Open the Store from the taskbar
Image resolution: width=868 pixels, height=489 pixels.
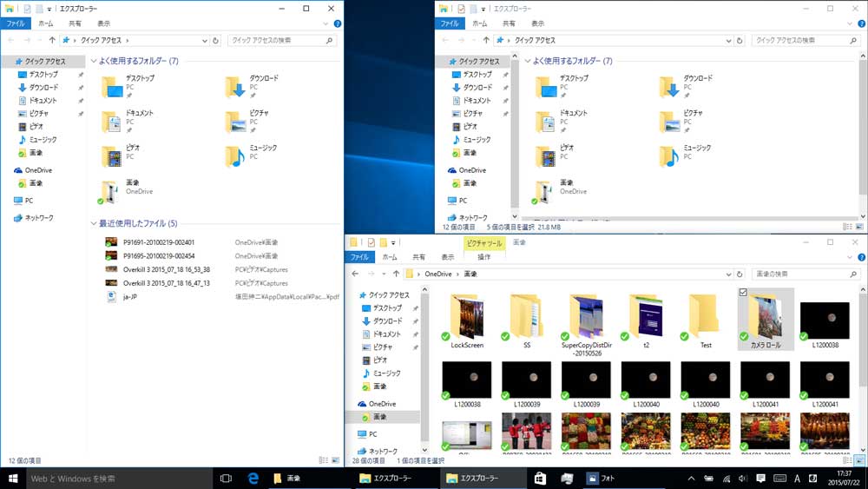pyautogui.click(x=540, y=478)
